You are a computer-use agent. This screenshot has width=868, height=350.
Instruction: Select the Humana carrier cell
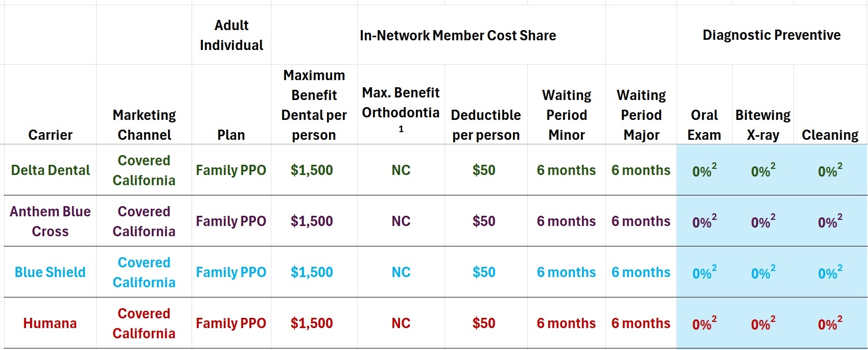[x=50, y=323]
